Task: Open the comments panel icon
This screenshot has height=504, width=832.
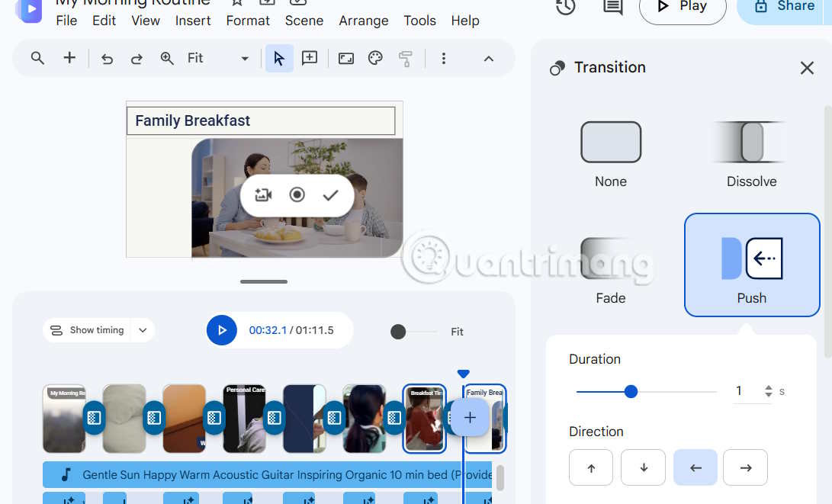Action: (613, 6)
